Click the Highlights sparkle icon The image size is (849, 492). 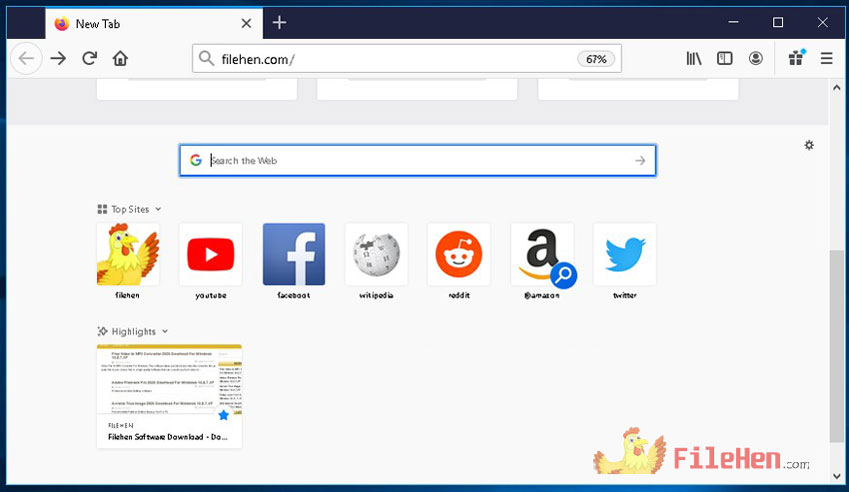pos(102,331)
